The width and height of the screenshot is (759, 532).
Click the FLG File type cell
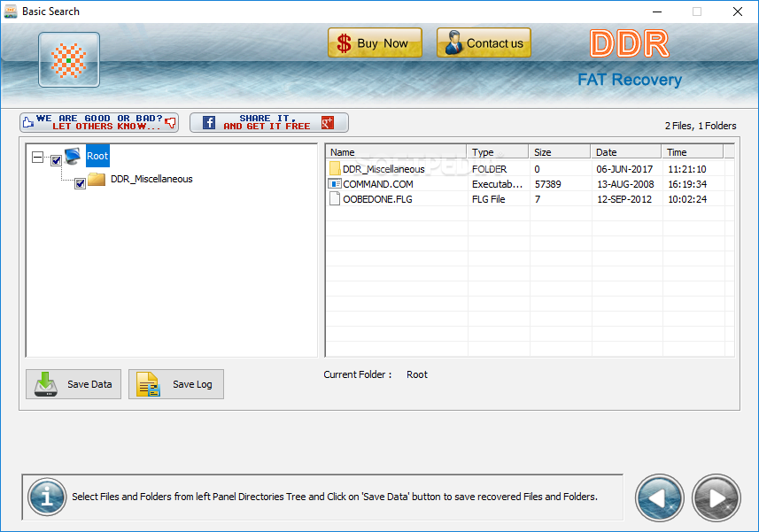click(488, 199)
